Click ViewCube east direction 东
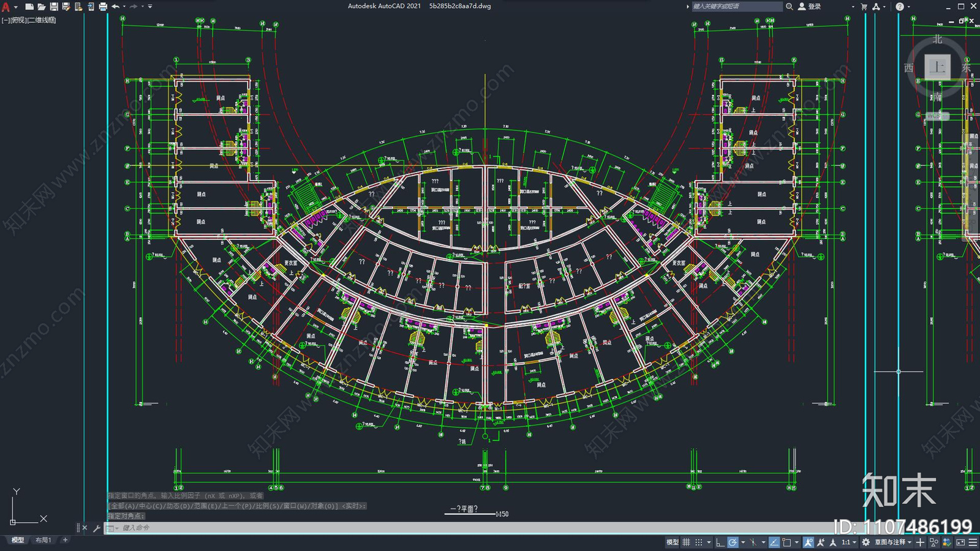Screen dimensions: 980x551 tap(966, 67)
